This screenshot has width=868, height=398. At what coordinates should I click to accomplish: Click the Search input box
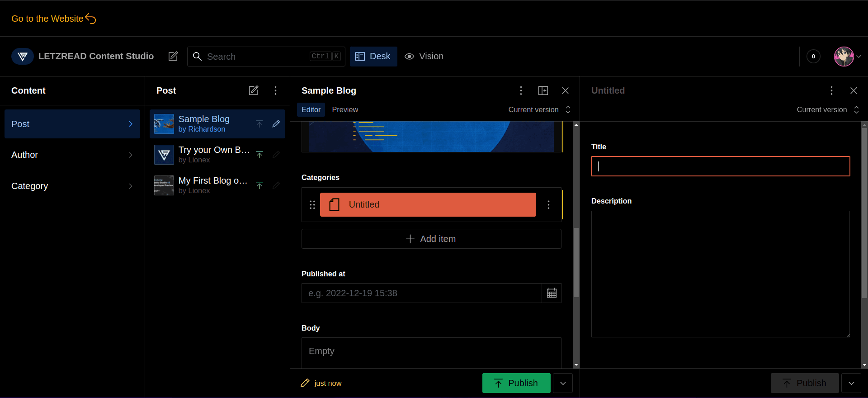click(266, 56)
